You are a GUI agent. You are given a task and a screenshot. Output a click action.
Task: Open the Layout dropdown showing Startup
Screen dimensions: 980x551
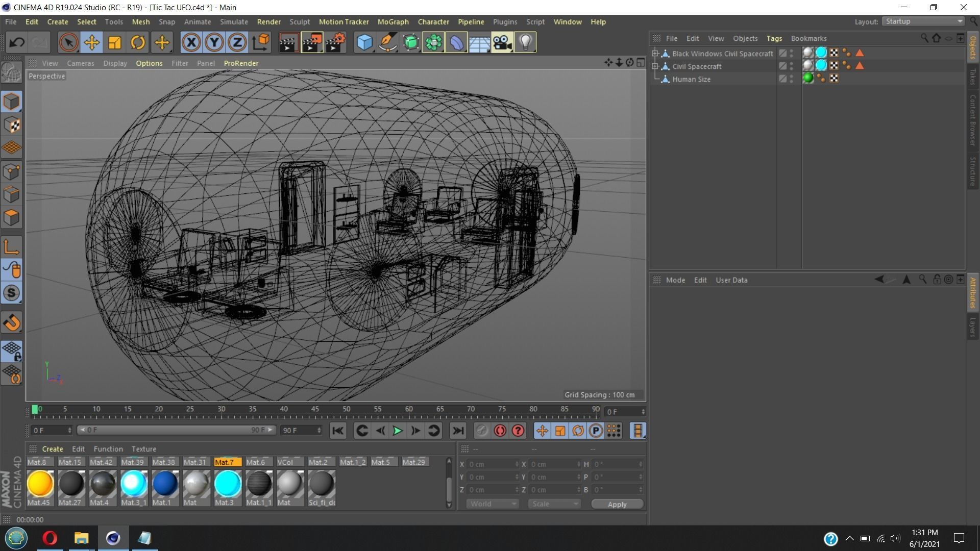point(922,21)
